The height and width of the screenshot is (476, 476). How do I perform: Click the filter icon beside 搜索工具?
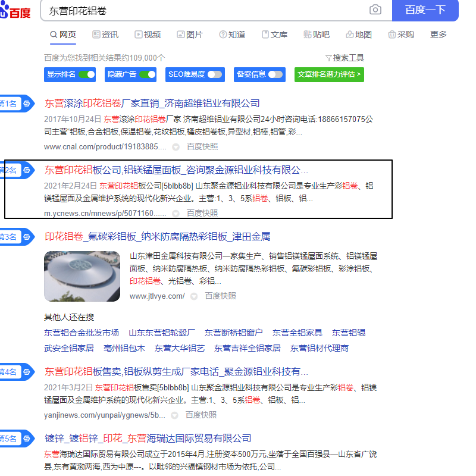click(x=328, y=58)
